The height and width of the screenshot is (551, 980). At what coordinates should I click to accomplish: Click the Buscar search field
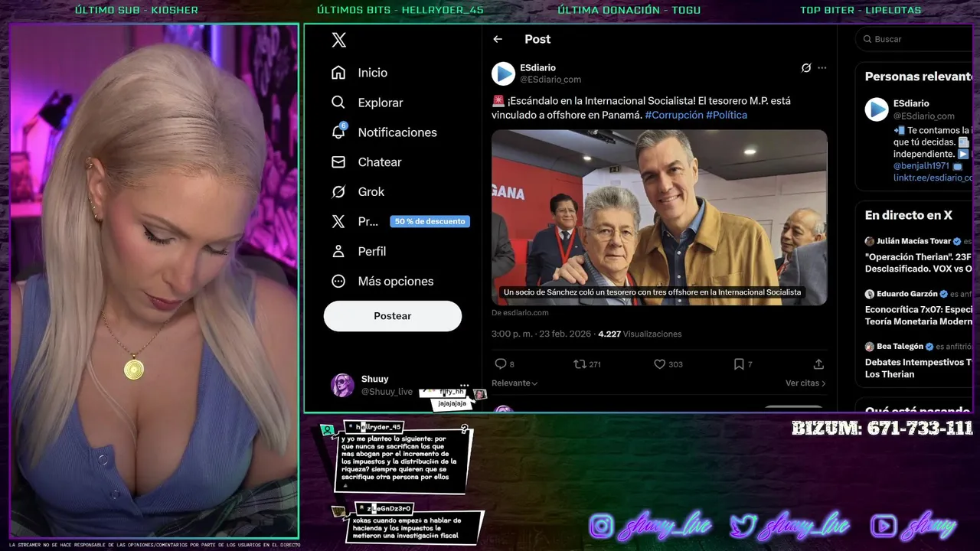(x=915, y=39)
